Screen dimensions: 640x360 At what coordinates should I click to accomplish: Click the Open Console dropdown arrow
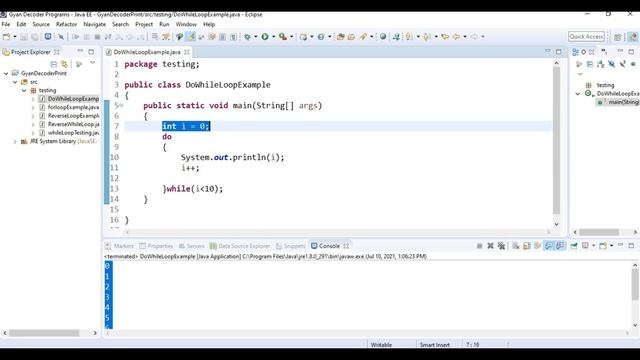(611, 246)
